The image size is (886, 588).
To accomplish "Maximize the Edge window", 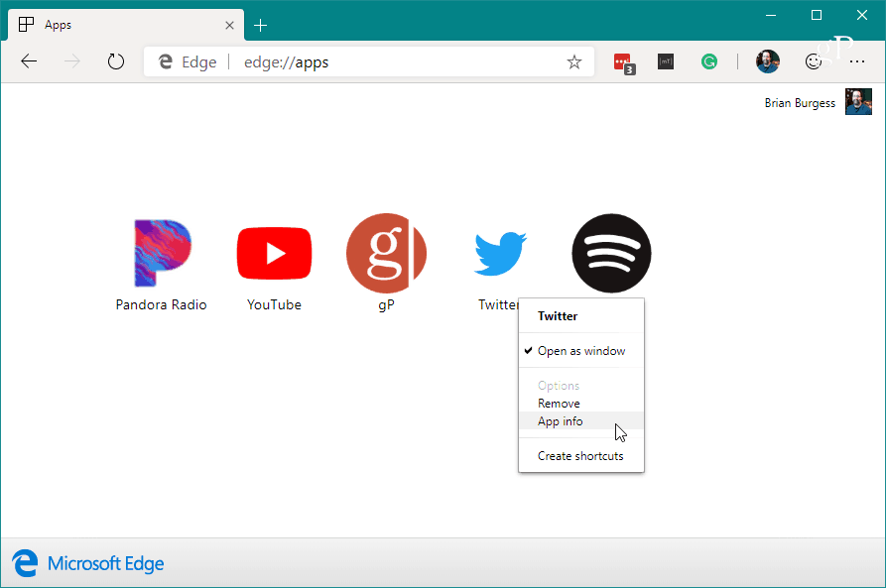I will 816,15.
